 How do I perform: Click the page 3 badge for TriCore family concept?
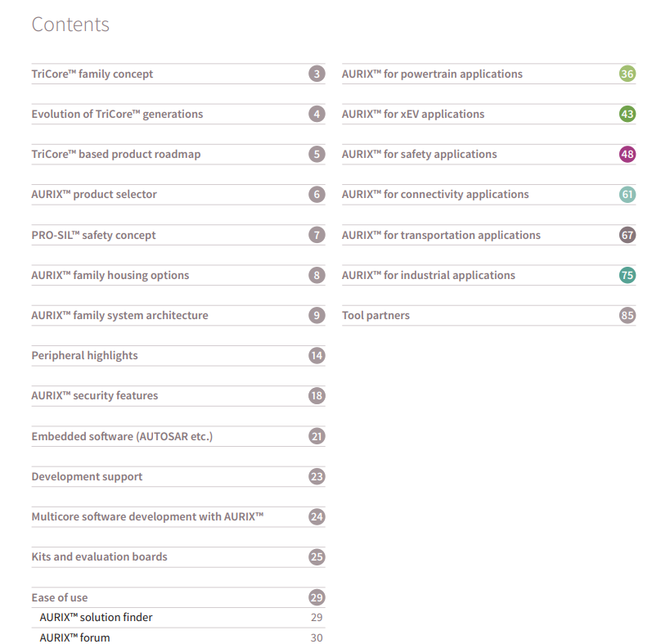coord(317,74)
